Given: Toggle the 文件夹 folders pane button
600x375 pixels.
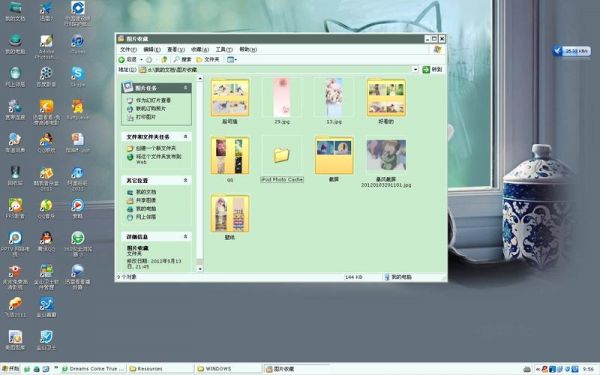Looking at the screenshot, I should [x=208, y=60].
